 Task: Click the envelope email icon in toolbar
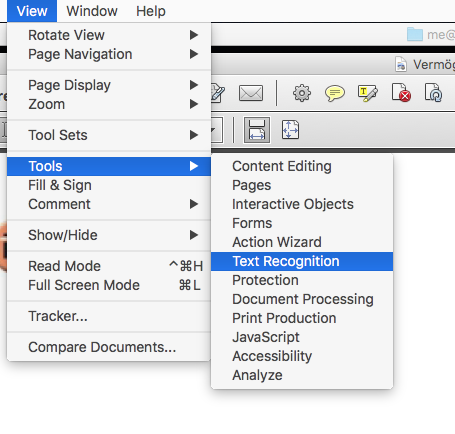point(251,93)
